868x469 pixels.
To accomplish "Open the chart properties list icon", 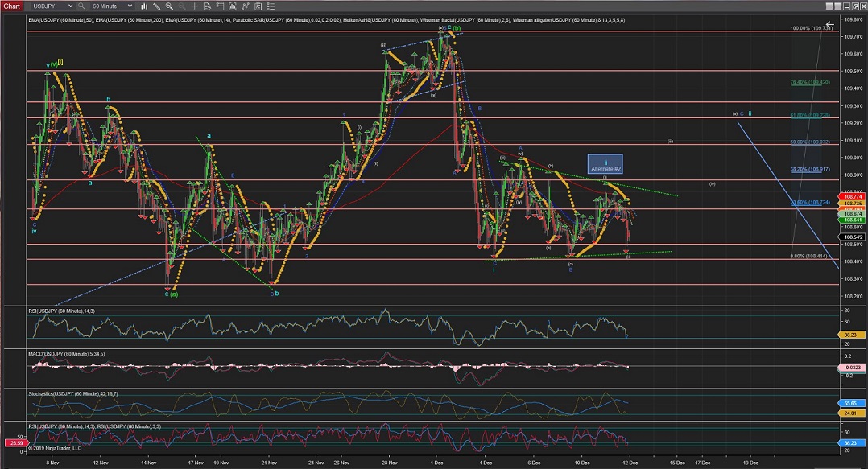I will tap(271, 6).
